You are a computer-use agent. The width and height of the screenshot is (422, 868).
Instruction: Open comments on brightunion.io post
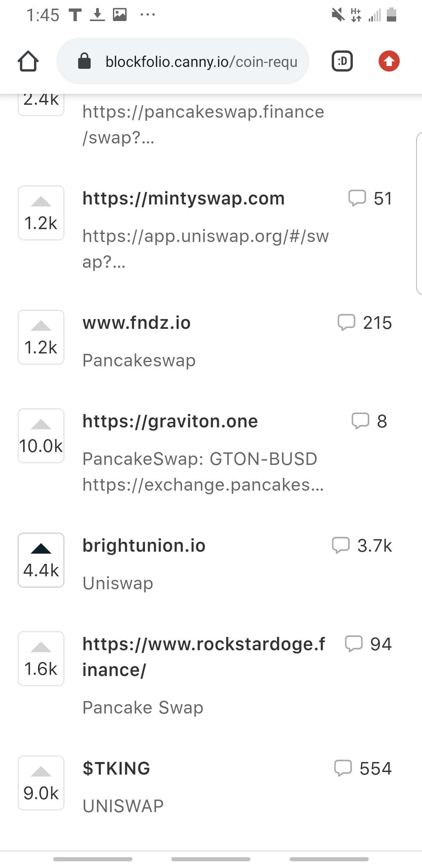pyautogui.click(x=362, y=546)
